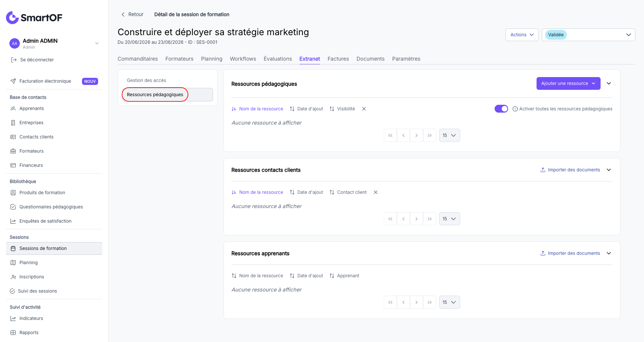Import documents in Ressources apprenants

(570, 253)
